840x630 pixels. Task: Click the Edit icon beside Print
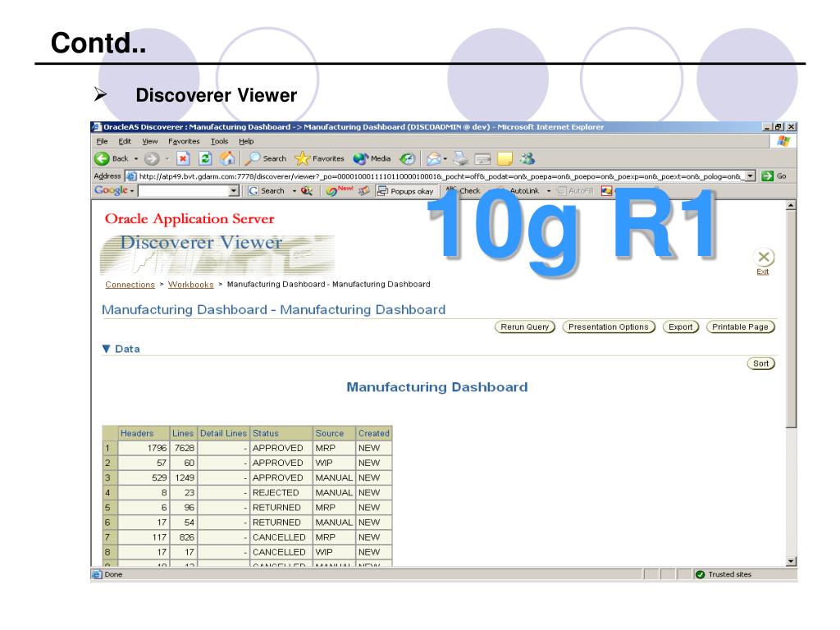click(x=482, y=159)
